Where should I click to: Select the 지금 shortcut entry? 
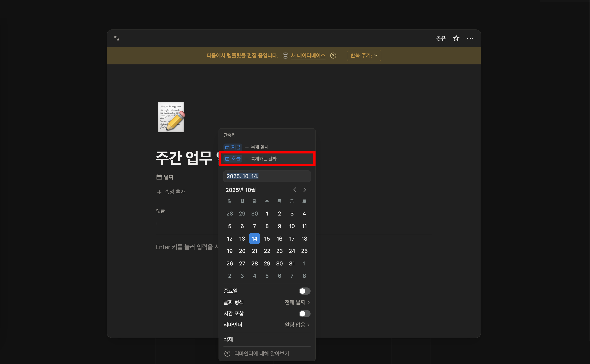[233, 147]
